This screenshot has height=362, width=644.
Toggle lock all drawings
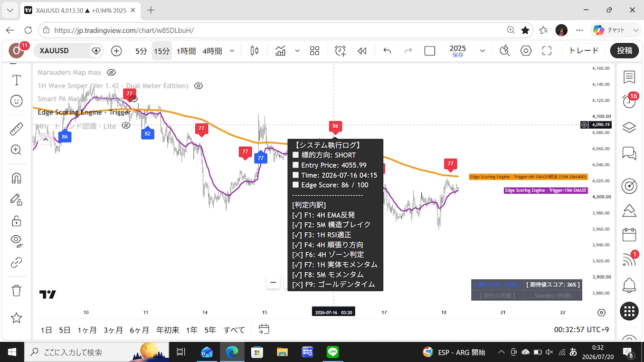point(16,221)
